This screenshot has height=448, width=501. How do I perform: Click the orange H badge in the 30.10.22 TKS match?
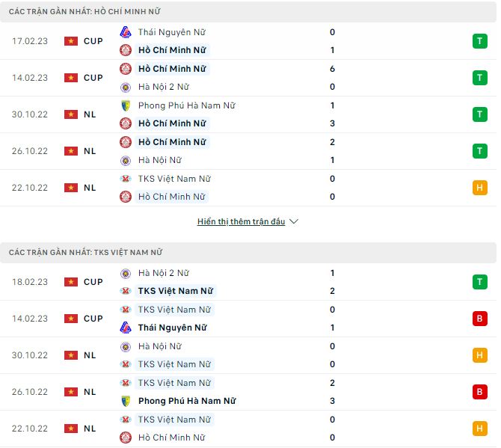tap(479, 355)
